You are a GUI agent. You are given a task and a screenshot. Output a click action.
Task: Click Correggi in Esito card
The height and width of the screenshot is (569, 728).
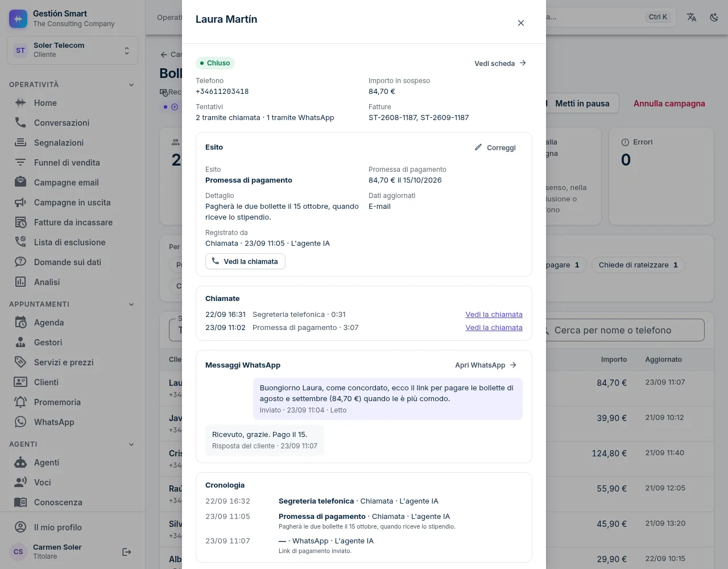[495, 147]
